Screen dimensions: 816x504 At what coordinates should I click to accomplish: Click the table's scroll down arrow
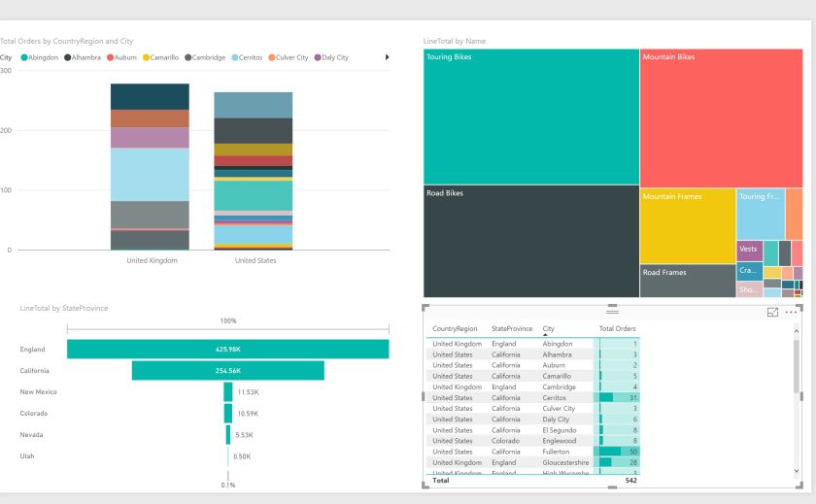pyautogui.click(x=798, y=470)
